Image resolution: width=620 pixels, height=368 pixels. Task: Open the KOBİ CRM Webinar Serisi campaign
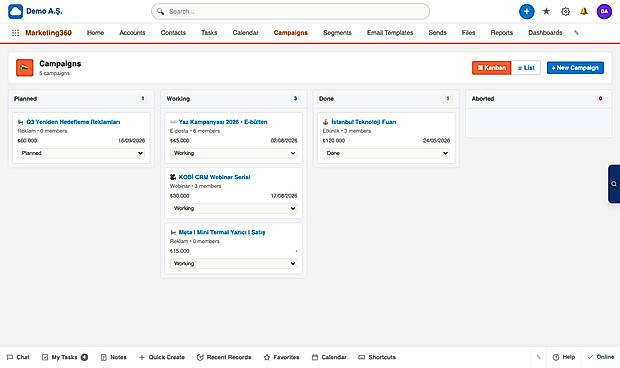214,177
